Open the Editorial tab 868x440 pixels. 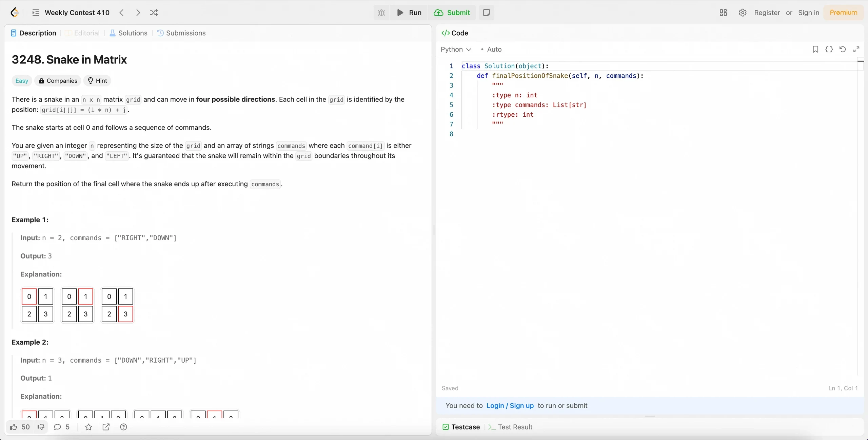[82, 33]
